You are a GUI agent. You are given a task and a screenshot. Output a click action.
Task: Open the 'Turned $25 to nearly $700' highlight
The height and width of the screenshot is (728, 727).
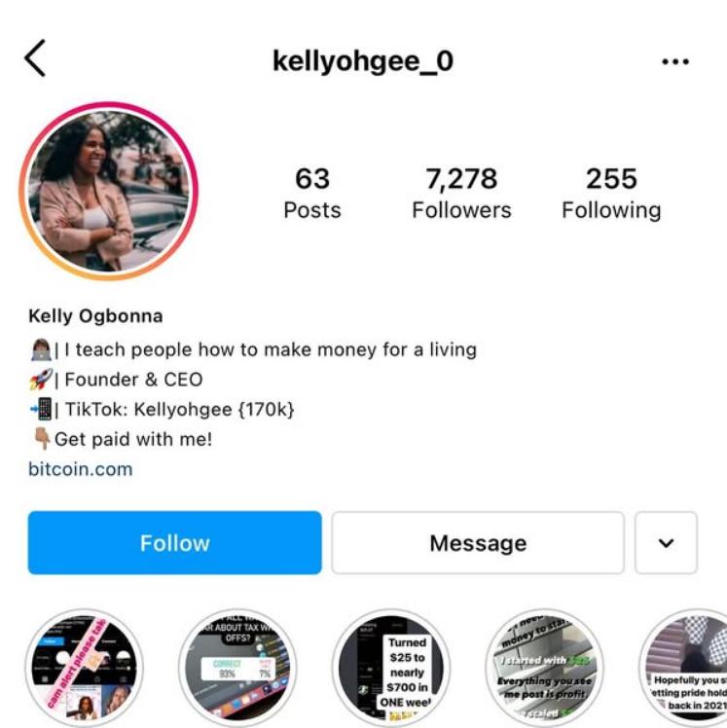coord(391,668)
